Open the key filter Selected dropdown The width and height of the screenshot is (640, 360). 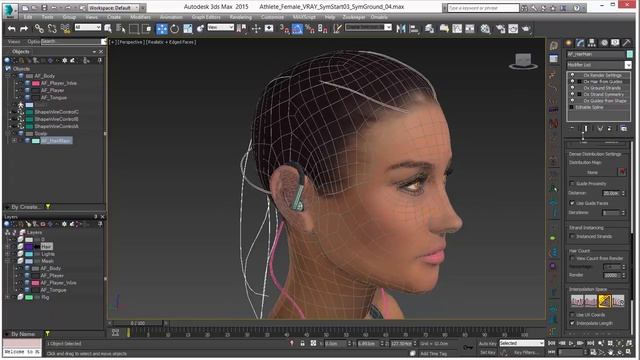[522, 343]
